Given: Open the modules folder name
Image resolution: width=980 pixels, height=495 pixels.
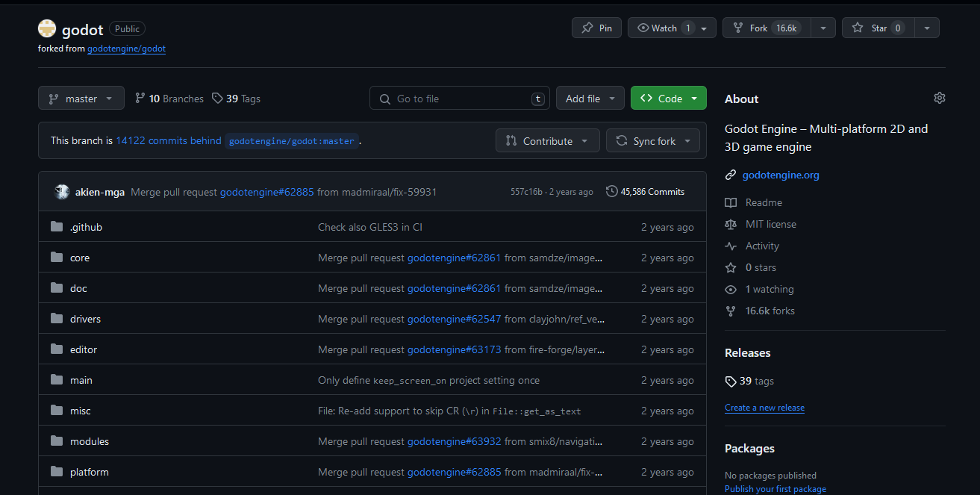Looking at the screenshot, I should point(90,441).
